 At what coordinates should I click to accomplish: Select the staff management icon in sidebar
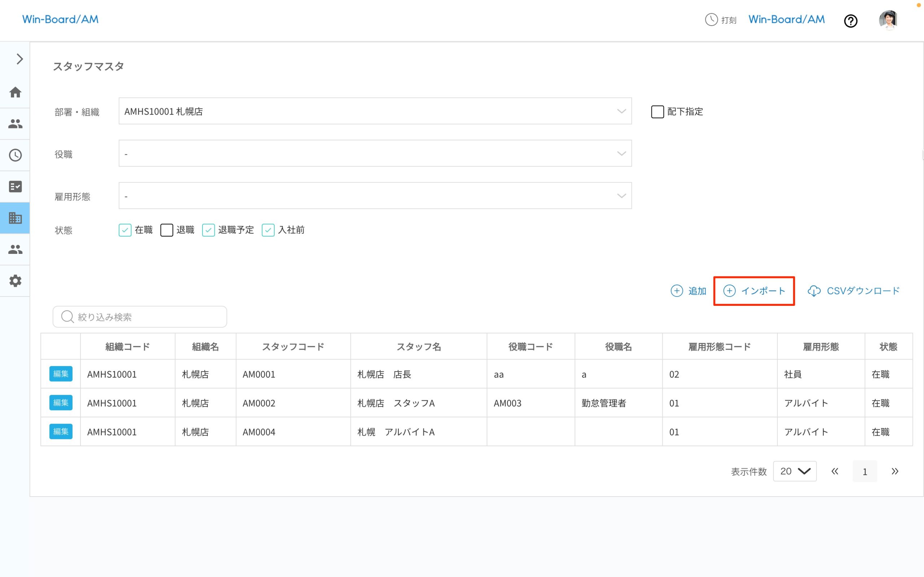pyautogui.click(x=15, y=123)
